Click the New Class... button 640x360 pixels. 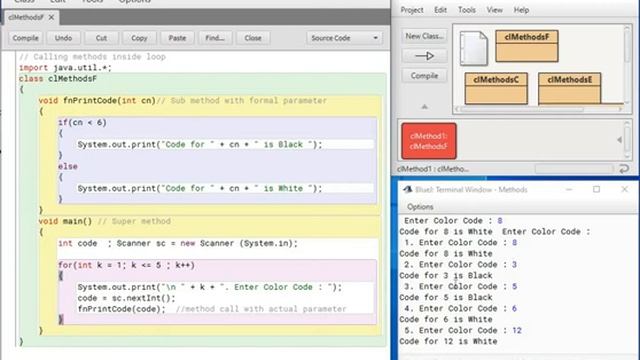tap(424, 36)
